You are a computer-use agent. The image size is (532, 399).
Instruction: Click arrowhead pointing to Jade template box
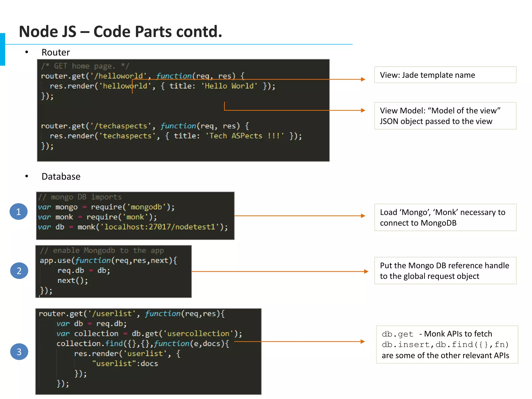point(363,79)
